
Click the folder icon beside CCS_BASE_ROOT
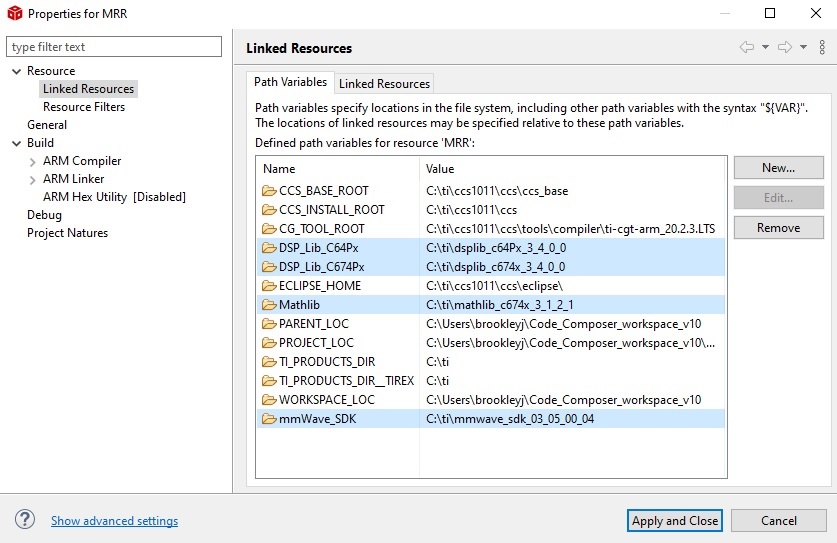click(x=269, y=191)
